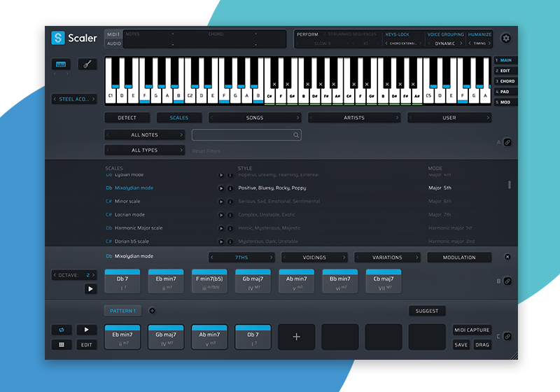Select the keyboard view icon
Viewport: 560px width, 392px height.
pos(61,64)
